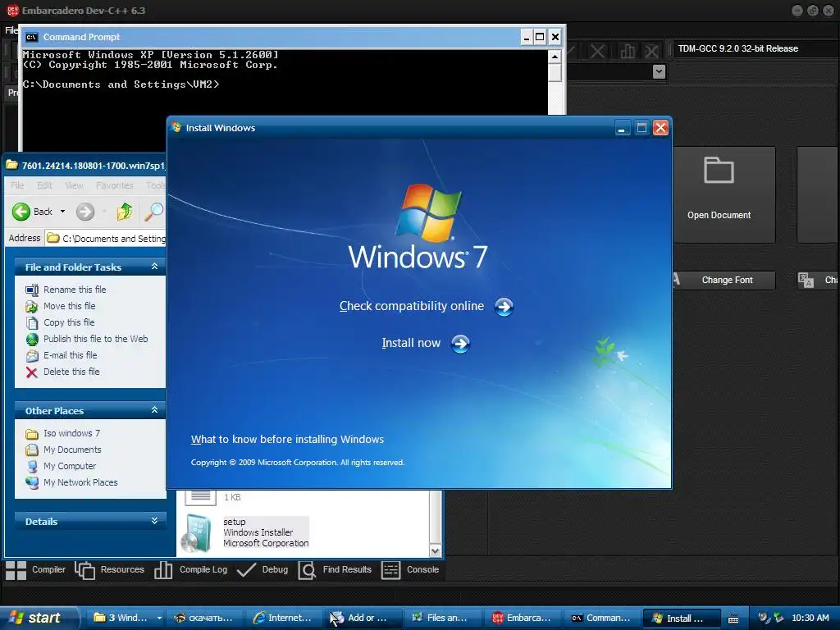Open My Documents in Other Places

(72, 450)
